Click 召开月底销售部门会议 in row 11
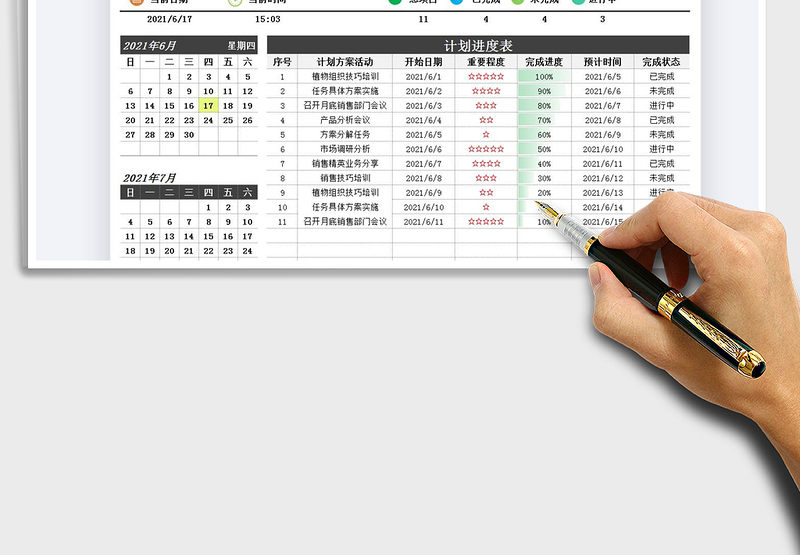This screenshot has height=555, width=800. (x=345, y=221)
